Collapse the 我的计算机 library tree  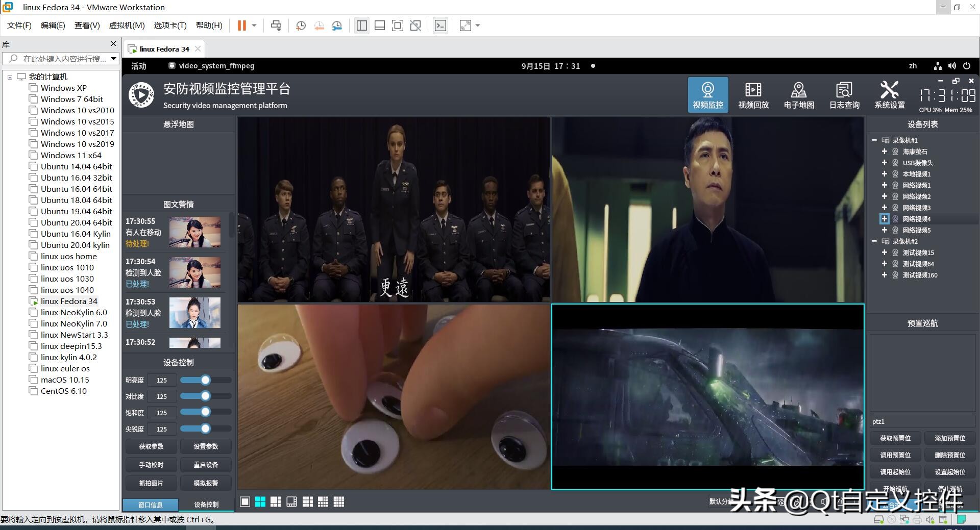10,77
